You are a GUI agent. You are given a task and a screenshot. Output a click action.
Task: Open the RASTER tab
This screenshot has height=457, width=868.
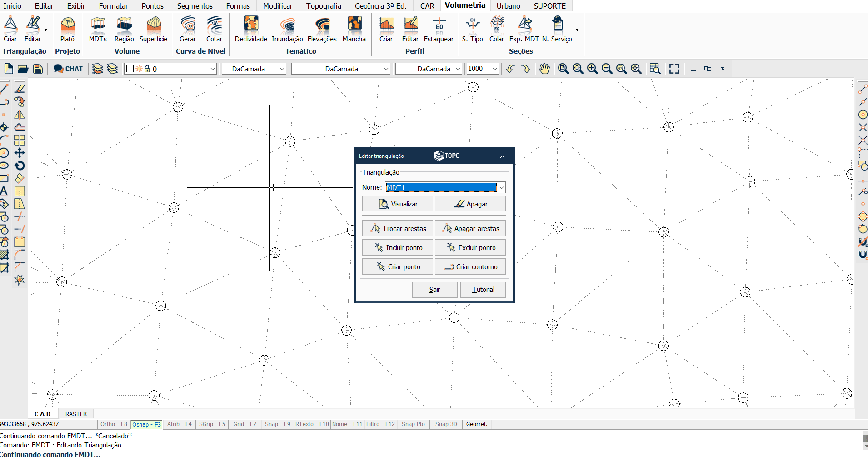click(76, 414)
